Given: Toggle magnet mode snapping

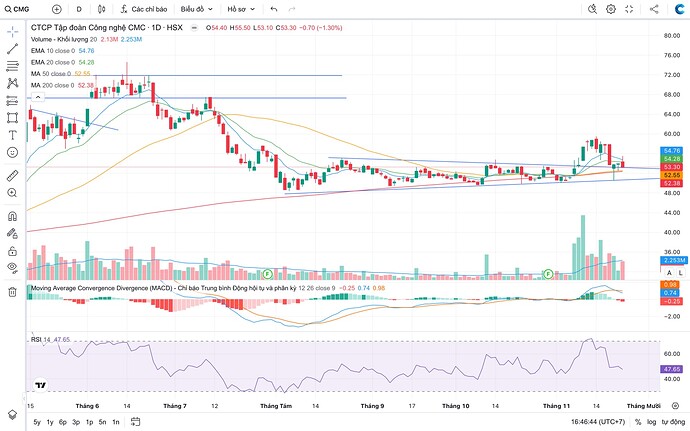Looking at the screenshot, I should 12,216.
